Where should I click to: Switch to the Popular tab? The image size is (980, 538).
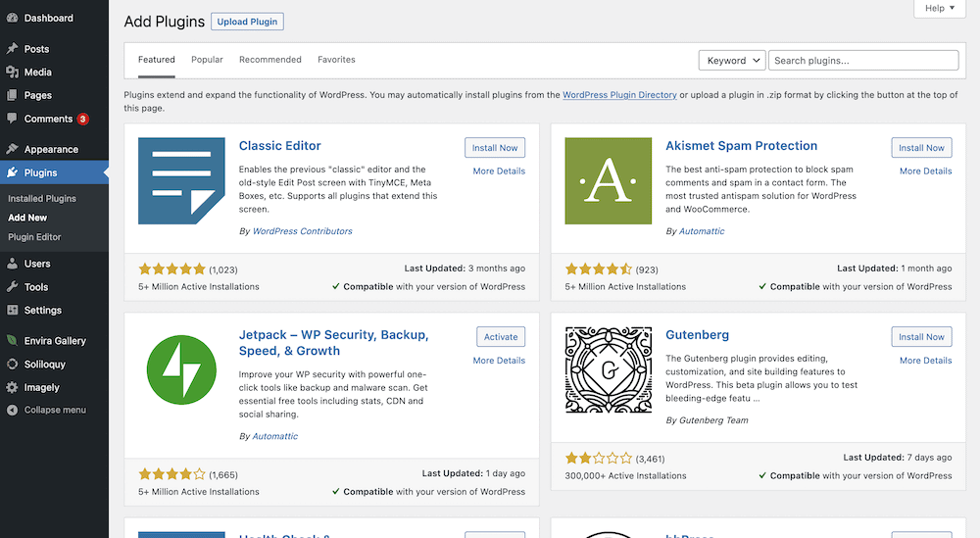point(207,60)
